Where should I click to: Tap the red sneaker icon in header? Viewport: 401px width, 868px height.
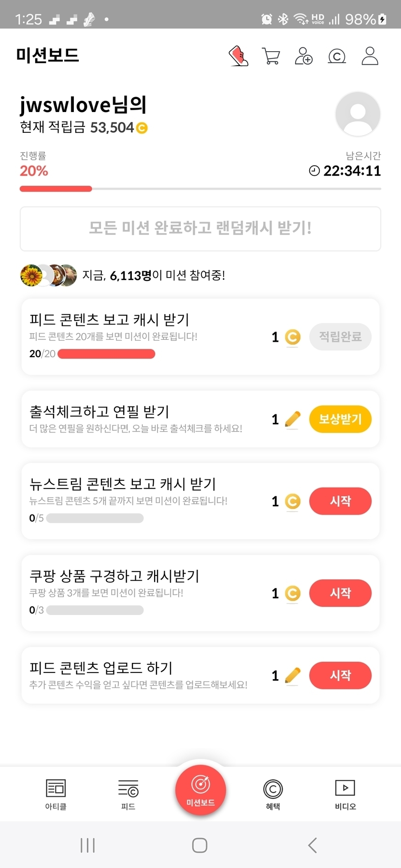(x=238, y=56)
